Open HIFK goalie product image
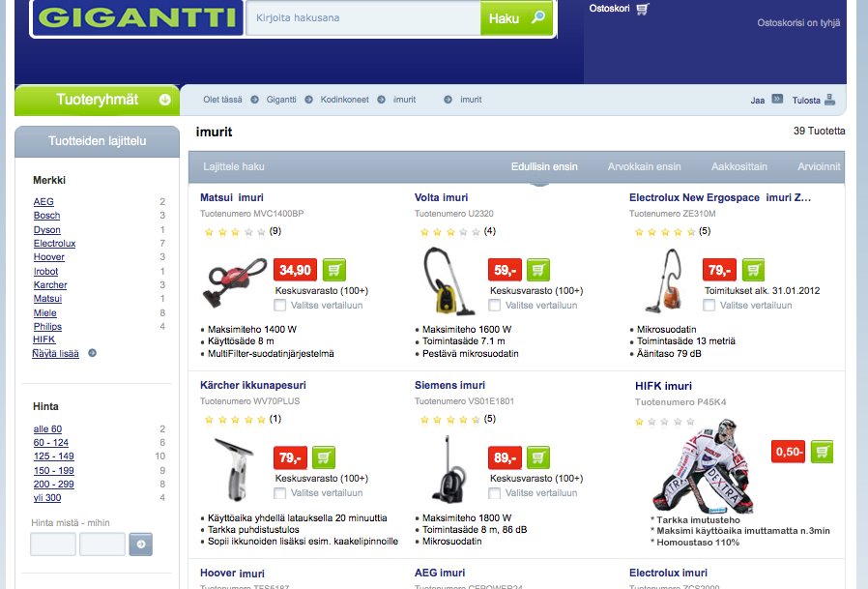 (704, 465)
